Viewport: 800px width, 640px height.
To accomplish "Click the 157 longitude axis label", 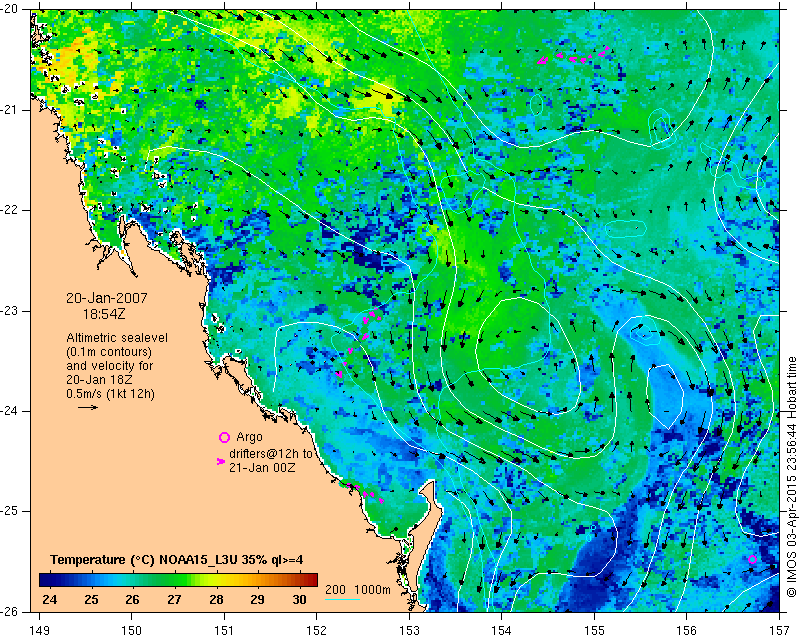I will pyautogui.click(x=780, y=631).
